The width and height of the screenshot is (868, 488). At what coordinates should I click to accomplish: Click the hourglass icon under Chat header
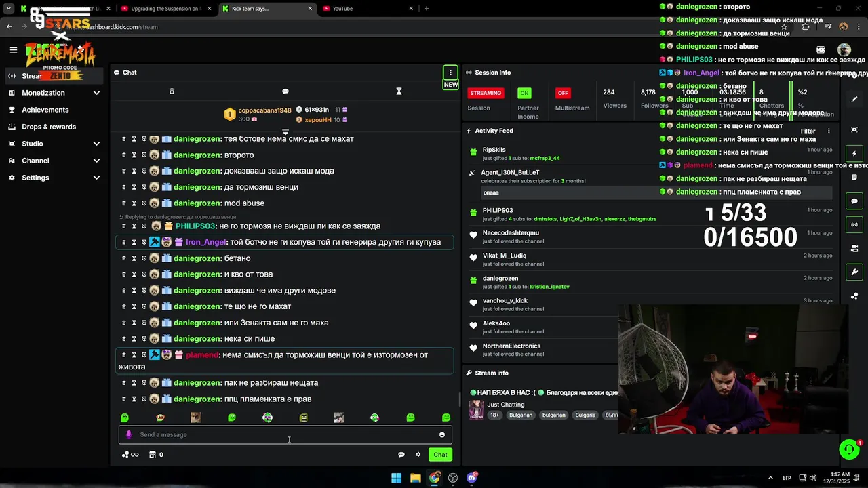(399, 91)
